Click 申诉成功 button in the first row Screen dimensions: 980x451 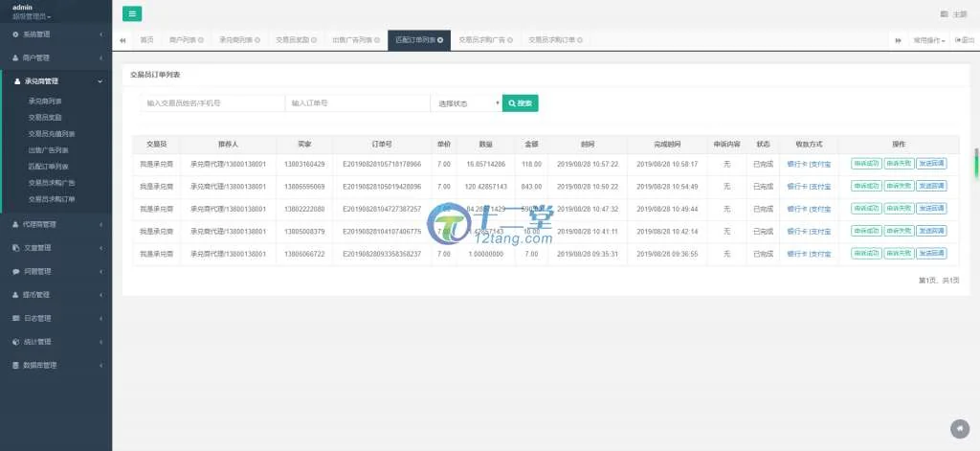tap(865, 164)
